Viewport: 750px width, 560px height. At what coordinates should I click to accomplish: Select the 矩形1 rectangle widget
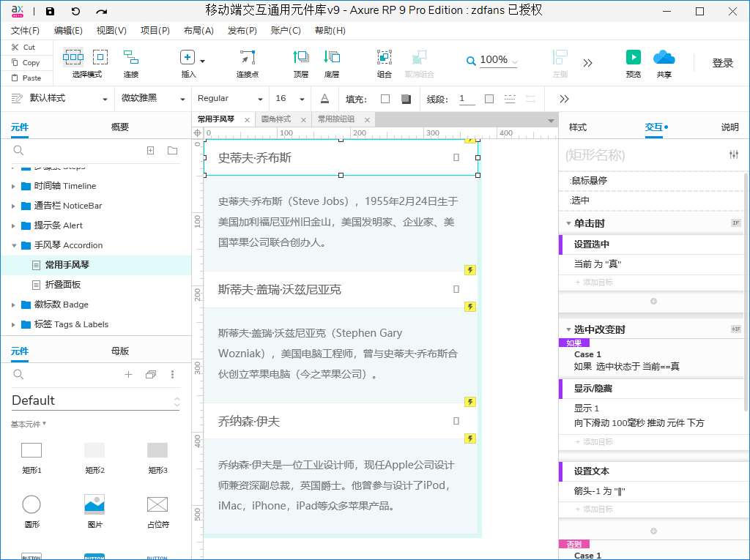31,458
